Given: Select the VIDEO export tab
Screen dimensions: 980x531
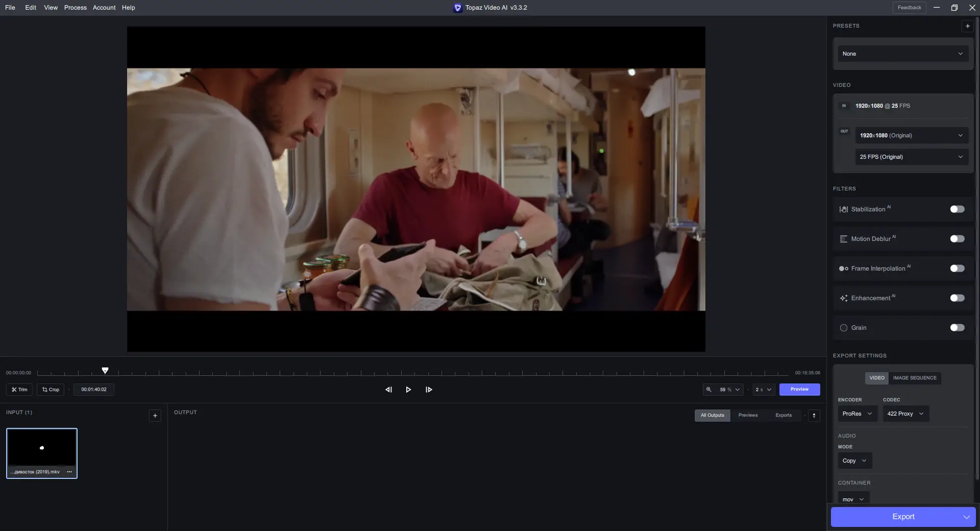Looking at the screenshot, I should tap(877, 378).
